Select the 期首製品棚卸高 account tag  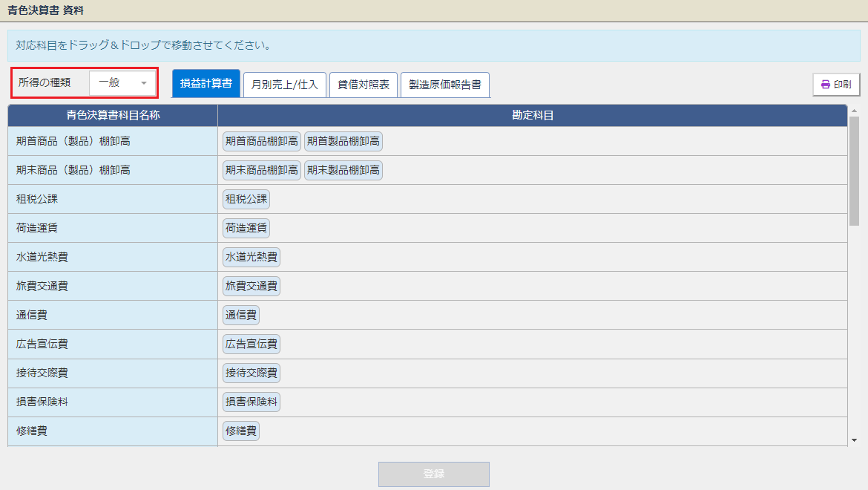[343, 141]
